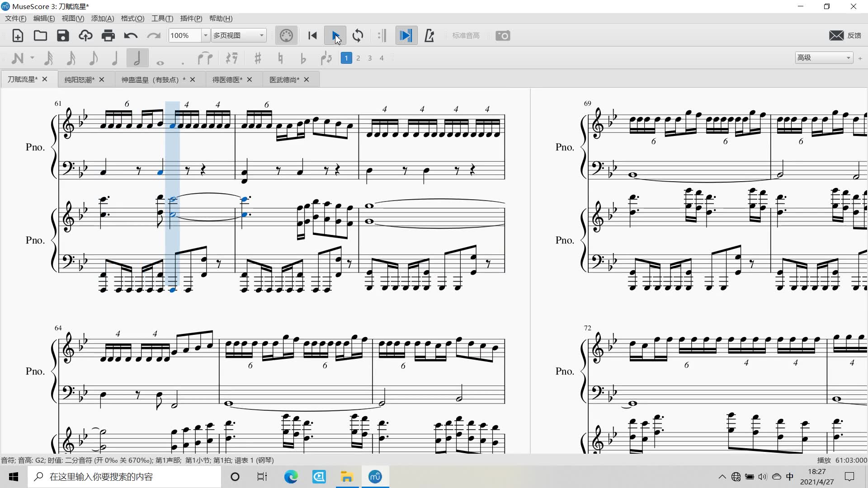Toggle pan score during playback
Image resolution: width=868 pixels, height=488 pixels.
(x=406, y=36)
